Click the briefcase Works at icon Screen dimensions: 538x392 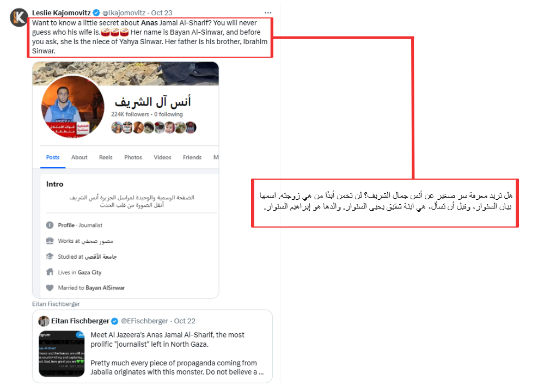point(50,241)
